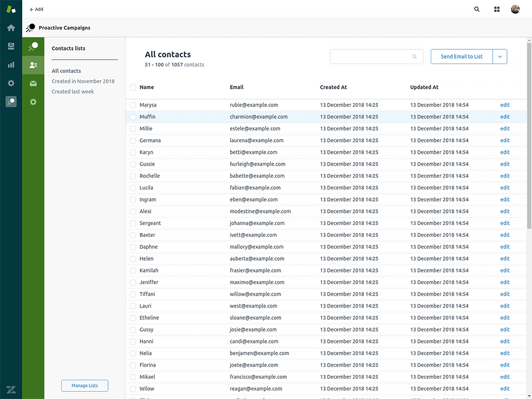
Task: Open the products grid icon
Action: pos(497,9)
